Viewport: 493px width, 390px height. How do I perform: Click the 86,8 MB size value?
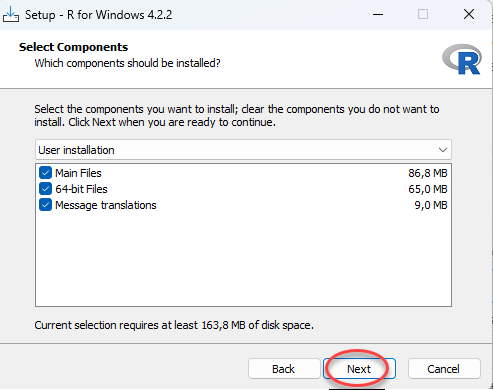tap(428, 173)
